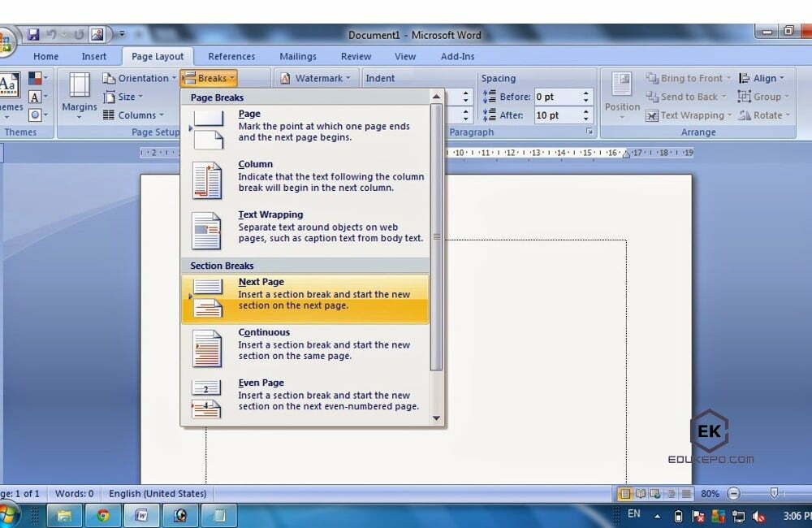Switch to the References tab
Screen dimensions: 812x528
pos(231,56)
